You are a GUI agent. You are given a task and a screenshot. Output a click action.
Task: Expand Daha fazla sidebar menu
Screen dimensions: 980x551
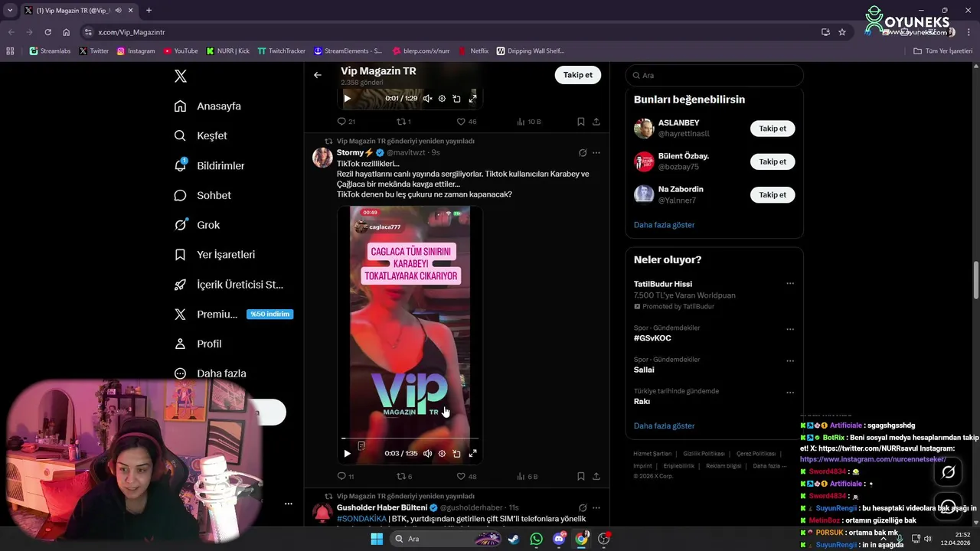[210, 373]
